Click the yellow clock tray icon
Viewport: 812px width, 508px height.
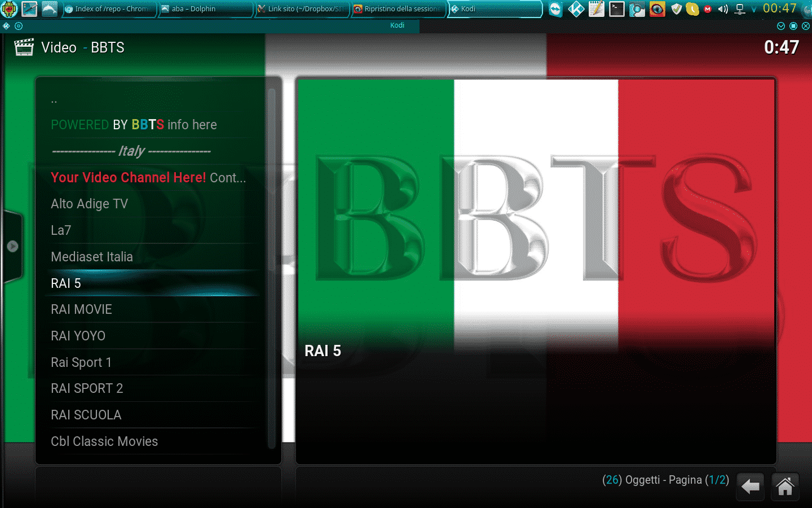point(692,9)
